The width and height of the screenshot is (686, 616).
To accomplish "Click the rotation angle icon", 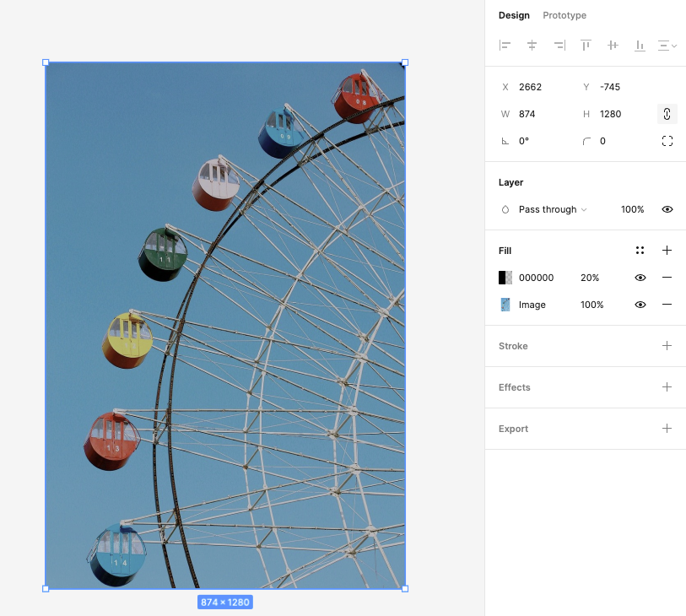I will tap(505, 141).
